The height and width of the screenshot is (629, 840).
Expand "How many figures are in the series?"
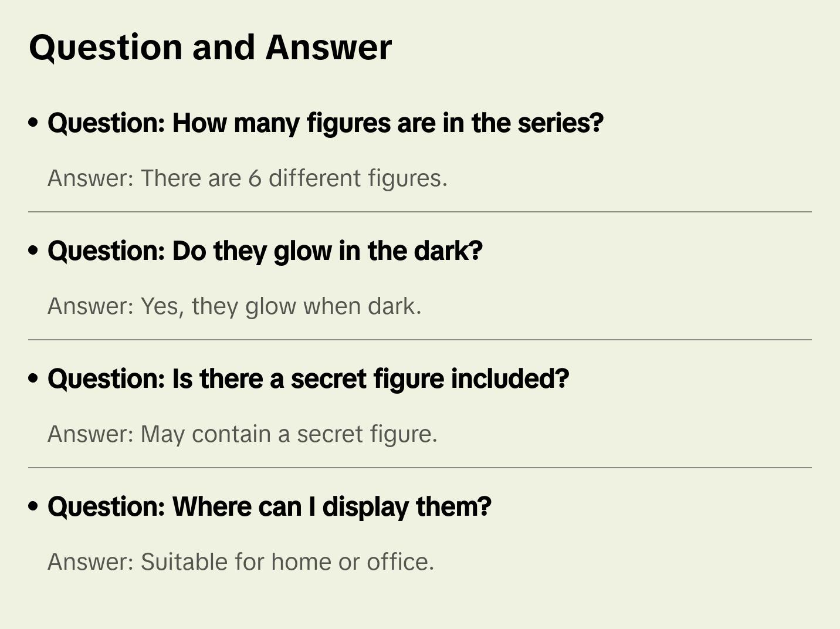tap(326, 123)
